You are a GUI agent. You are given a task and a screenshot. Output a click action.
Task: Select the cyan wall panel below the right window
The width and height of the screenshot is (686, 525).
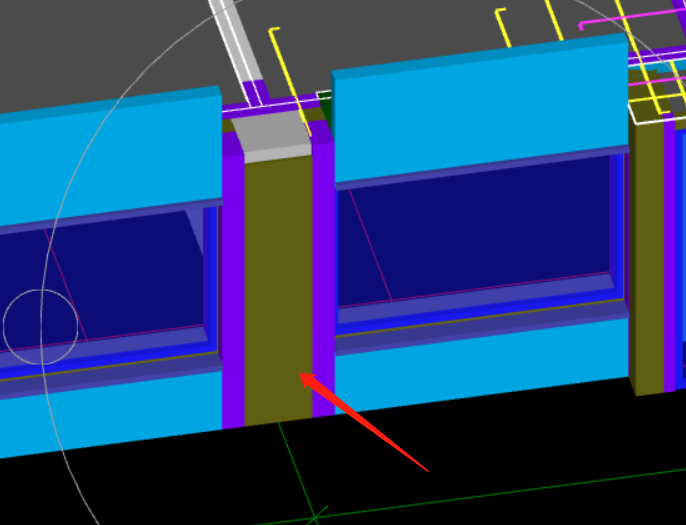481,365
